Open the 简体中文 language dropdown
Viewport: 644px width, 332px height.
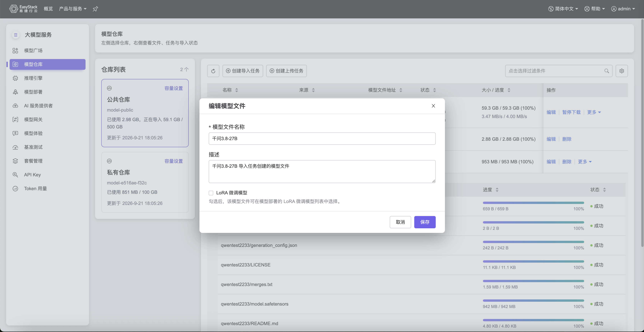click(x=563, y=9)
